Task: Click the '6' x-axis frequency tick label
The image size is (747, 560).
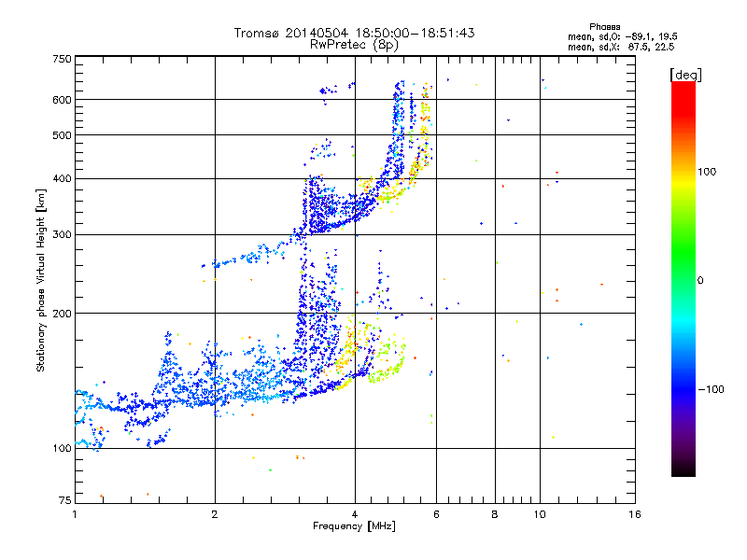Action: click(x=436, y=514)
